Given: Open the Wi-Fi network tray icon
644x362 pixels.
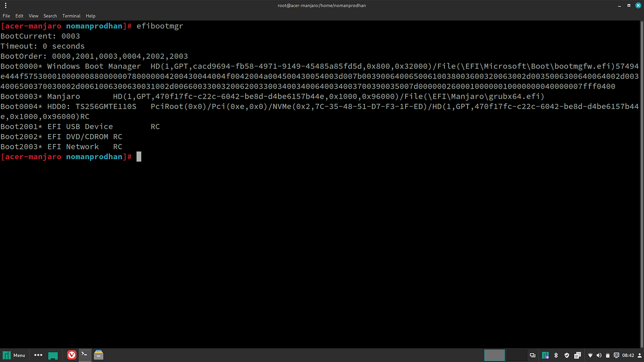Looking at the screenshot, I should 591,355.
